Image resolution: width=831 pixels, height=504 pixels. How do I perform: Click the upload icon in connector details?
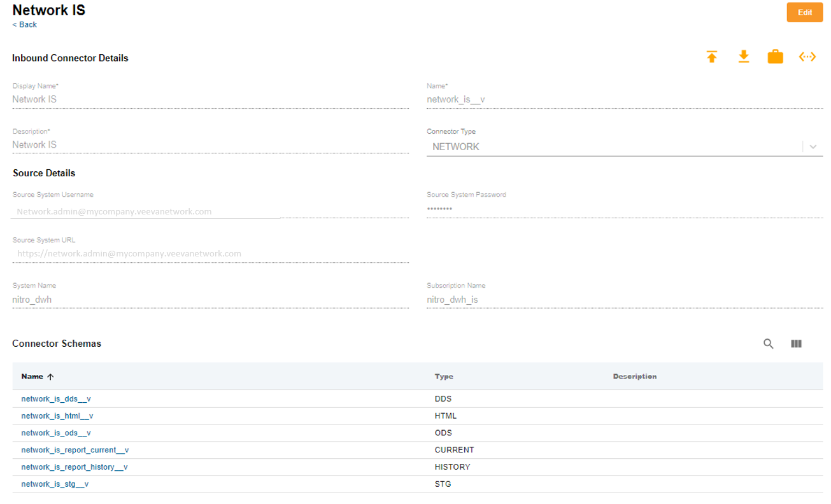tap(712, 57)
